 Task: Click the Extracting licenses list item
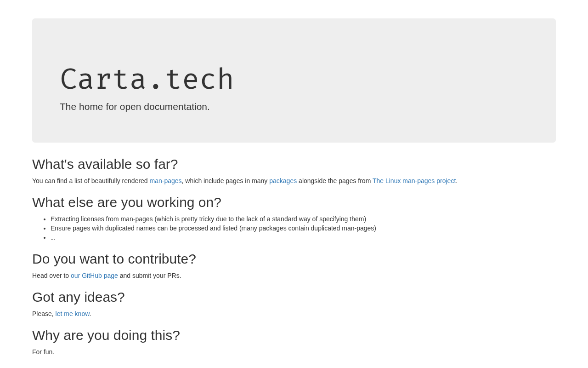208,219
